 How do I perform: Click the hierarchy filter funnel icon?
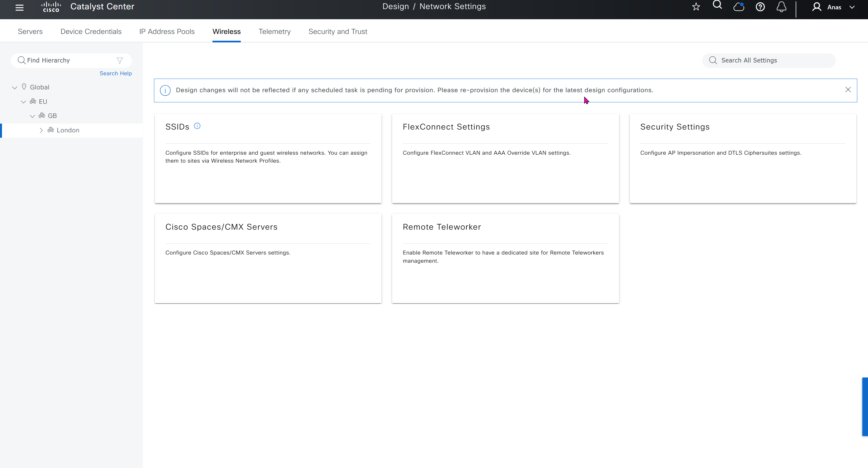coord(120,60)
